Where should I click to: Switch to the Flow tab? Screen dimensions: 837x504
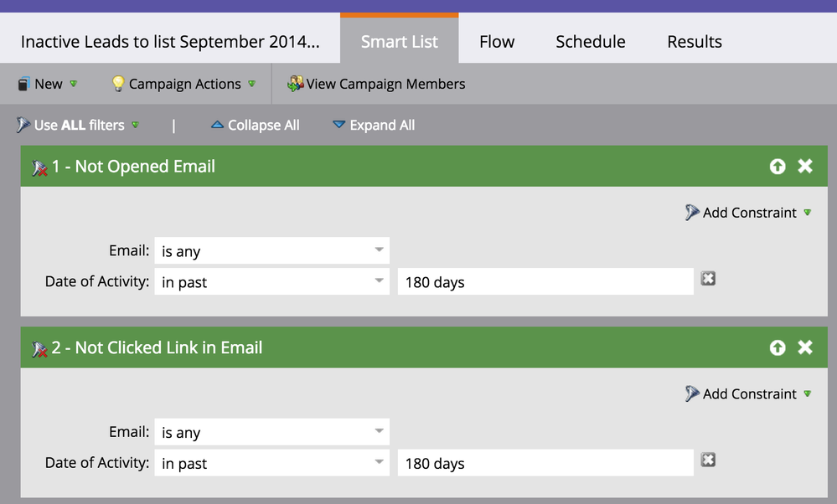point(497,42)
